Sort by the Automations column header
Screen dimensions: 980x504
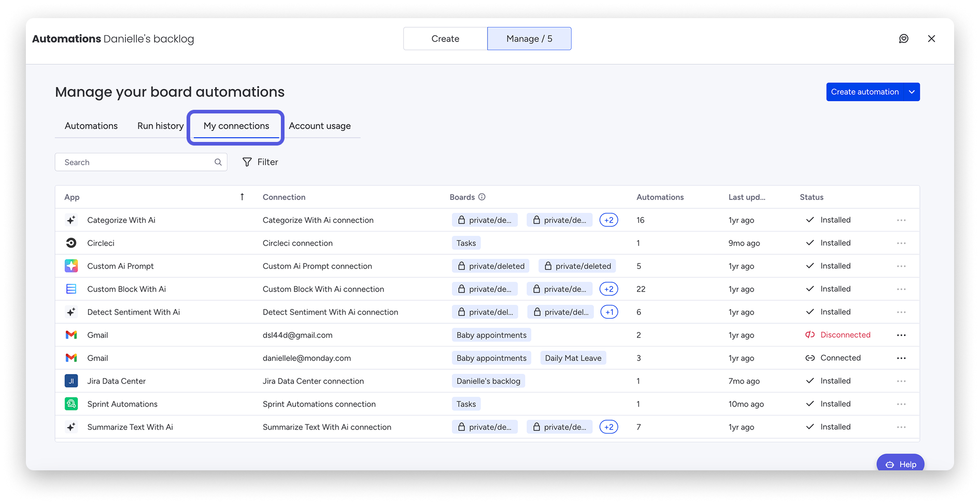(x=660, y=197)
